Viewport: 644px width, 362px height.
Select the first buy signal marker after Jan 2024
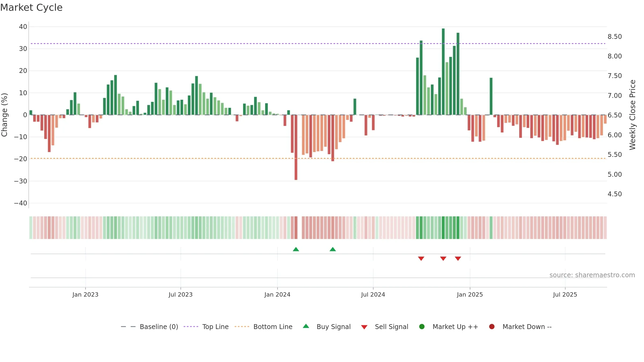(x=296, y=249)
